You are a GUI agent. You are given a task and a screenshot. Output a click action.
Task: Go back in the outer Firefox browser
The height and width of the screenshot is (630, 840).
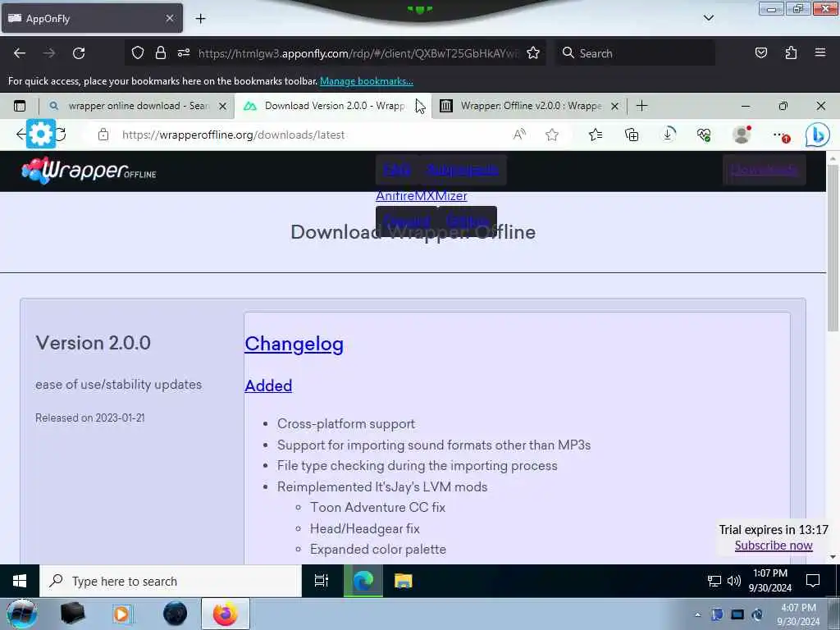(20, 53)
